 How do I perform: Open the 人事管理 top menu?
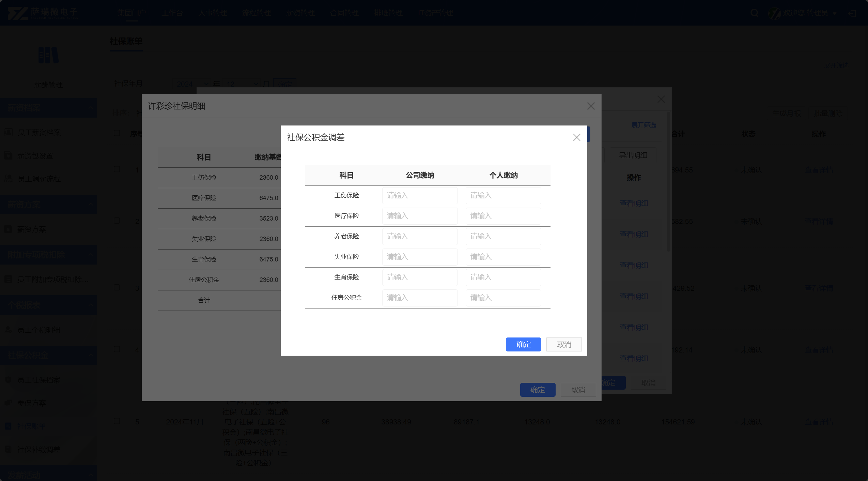213,13
